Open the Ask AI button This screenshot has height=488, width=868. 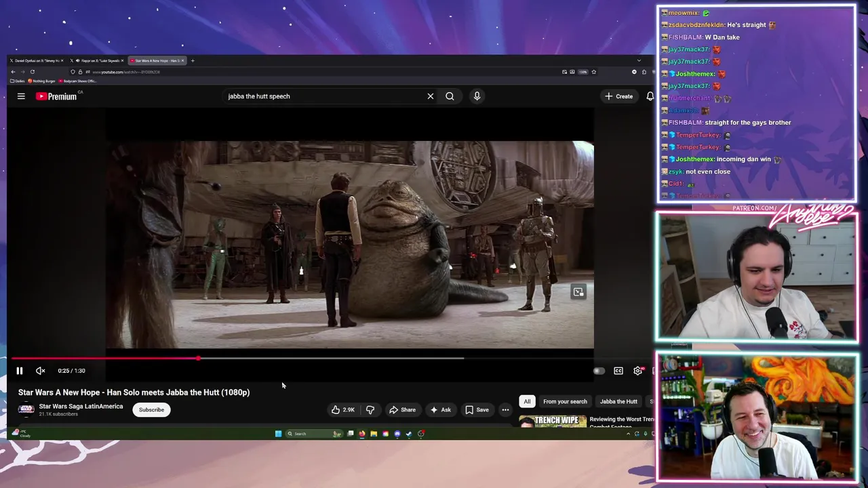coord(440,409)
